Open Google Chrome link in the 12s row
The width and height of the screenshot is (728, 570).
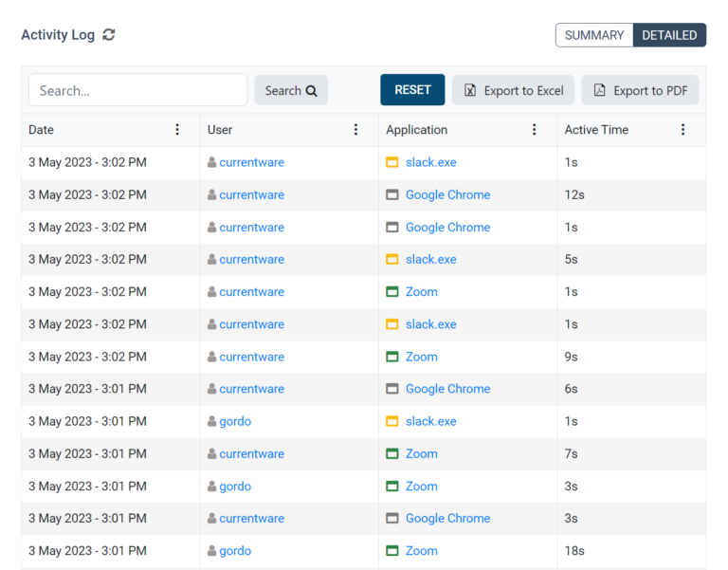click(x=447, y=194)
